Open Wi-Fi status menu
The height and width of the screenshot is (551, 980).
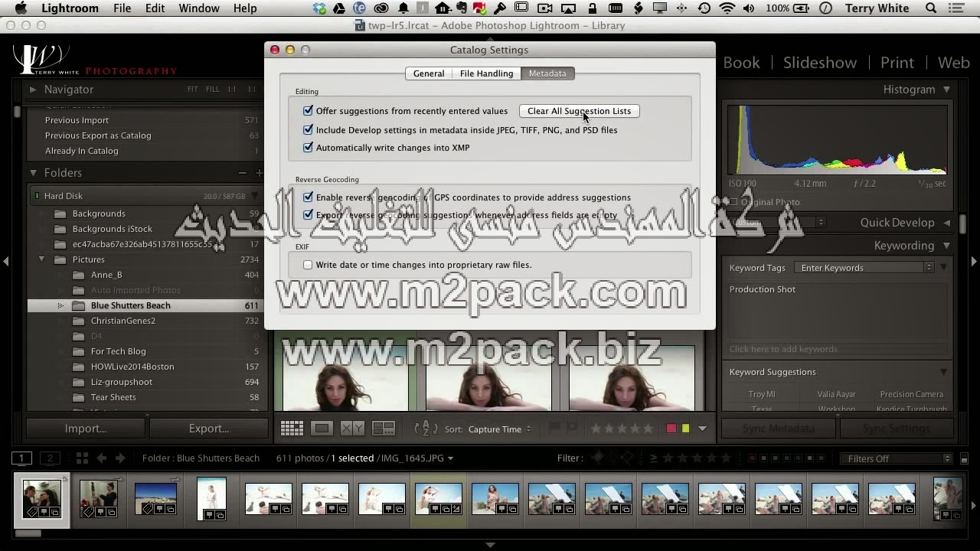pyautogui.click(x=727, y=8)
